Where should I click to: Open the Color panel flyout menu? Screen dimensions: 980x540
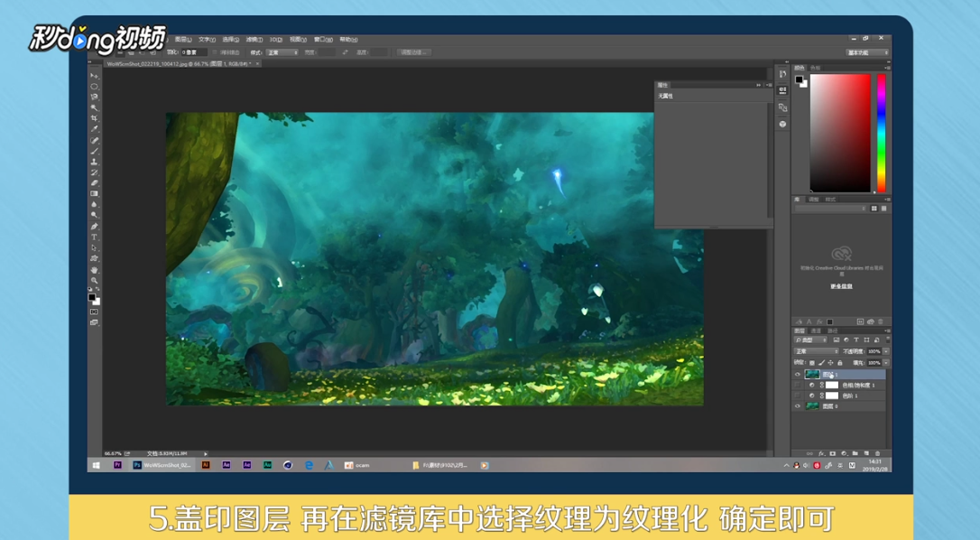pyautogui.click(x=888, y=68)
